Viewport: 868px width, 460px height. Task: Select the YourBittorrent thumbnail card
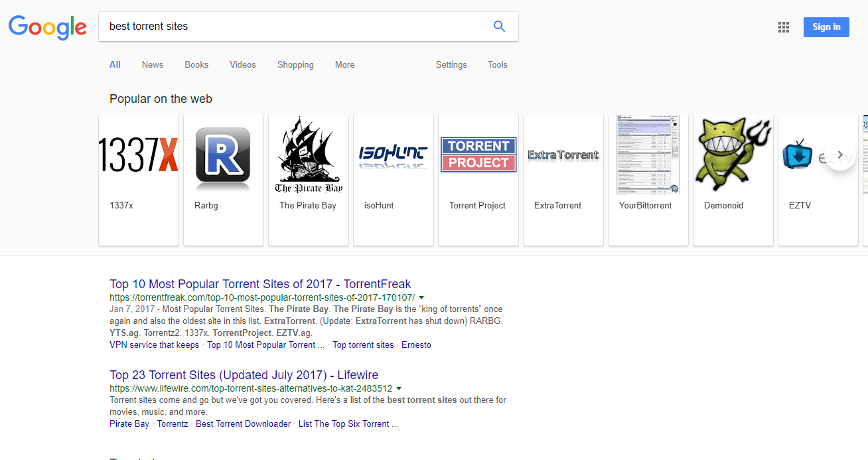click(648, 155)
